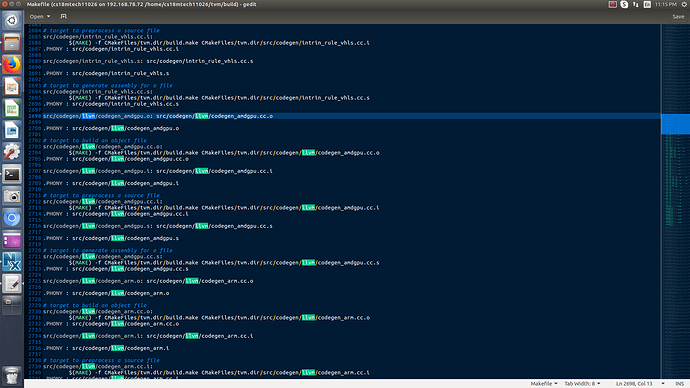This screenshot has height=388, width=690.
Task: Open the keyboard input language indicator
Action: pos(647,4)
